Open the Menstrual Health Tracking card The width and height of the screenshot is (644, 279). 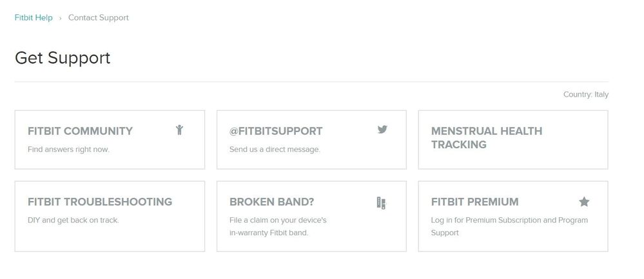[x=487, y=138]
